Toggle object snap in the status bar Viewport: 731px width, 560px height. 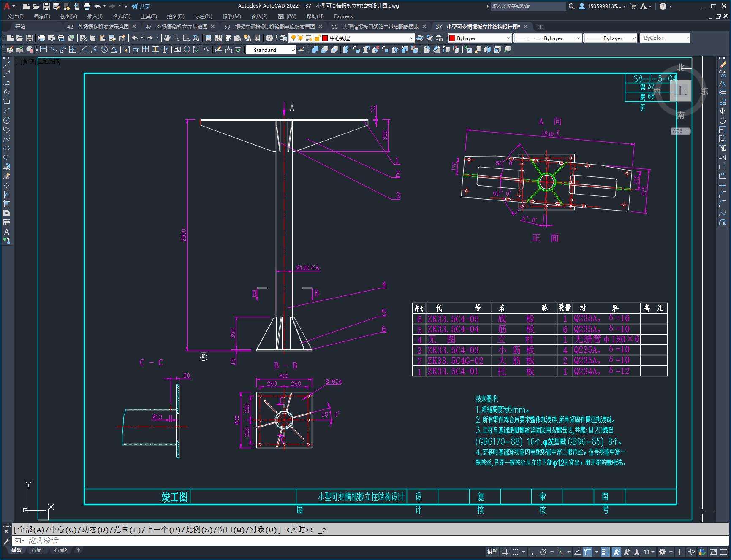coord(587,552)
